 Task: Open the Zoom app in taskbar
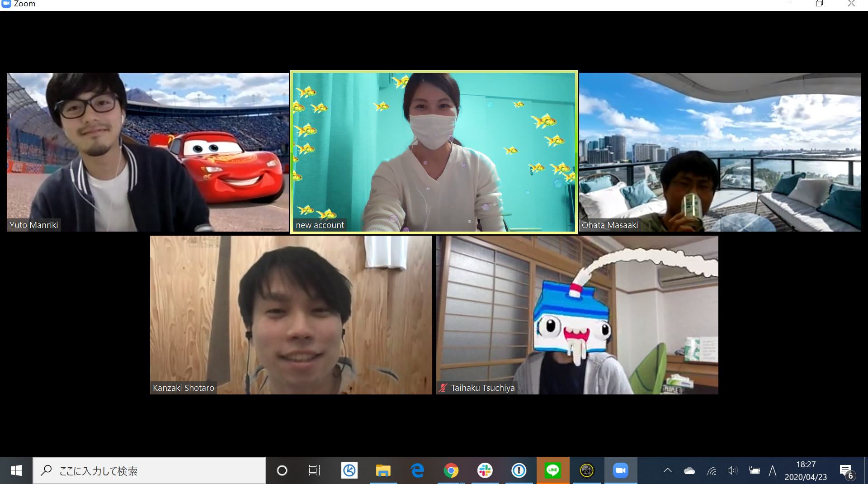click(621, 470)
